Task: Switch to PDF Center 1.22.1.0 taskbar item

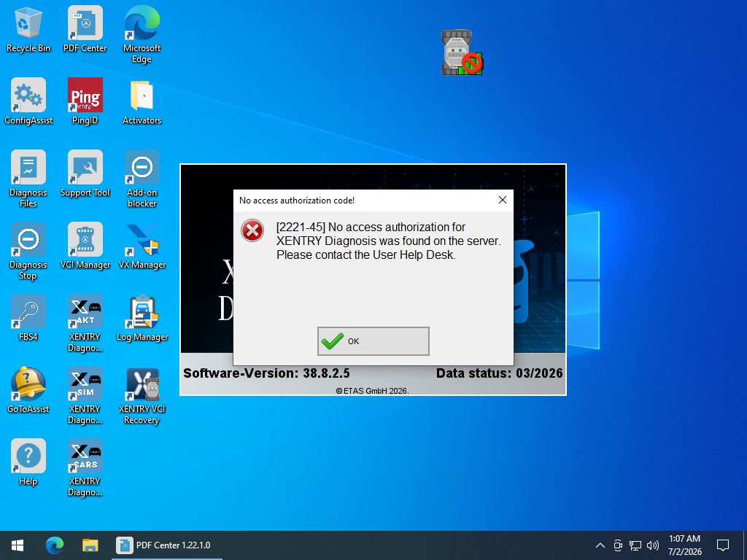Action: click(x=167, y=545)
